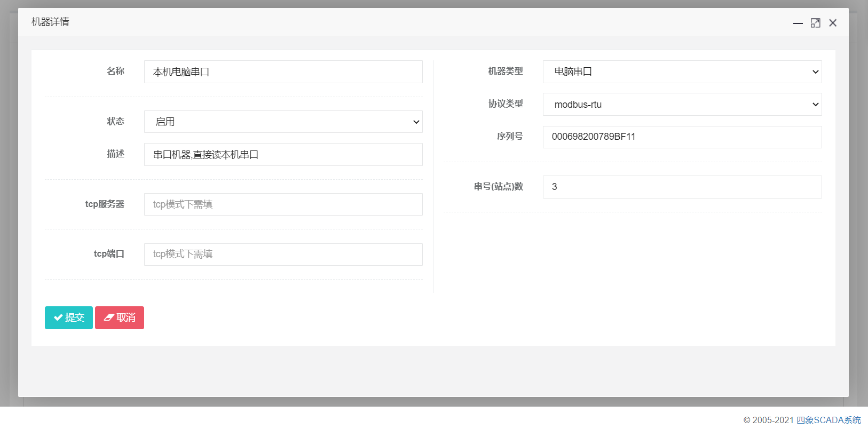The image size is (868, 429).
Task: Click into the 描述 text field
Action: (x=283, y=155)
